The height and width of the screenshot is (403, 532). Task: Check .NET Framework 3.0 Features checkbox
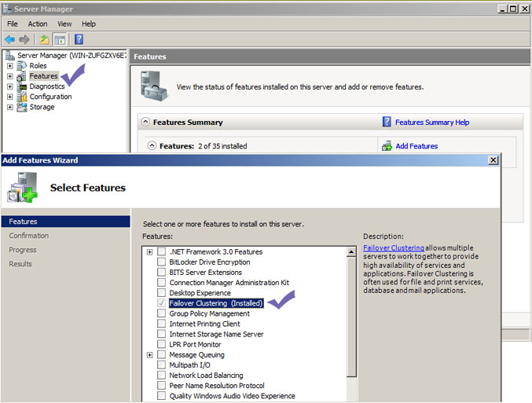tap(162, 251)
